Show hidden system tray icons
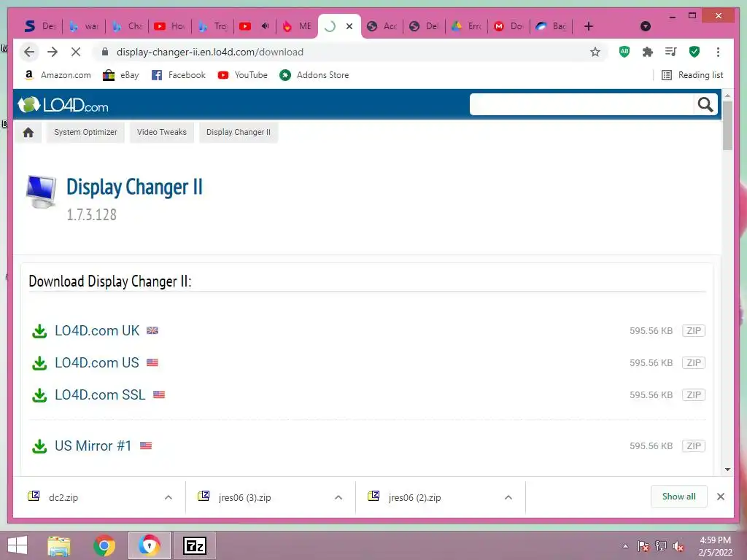 [625, 546]
